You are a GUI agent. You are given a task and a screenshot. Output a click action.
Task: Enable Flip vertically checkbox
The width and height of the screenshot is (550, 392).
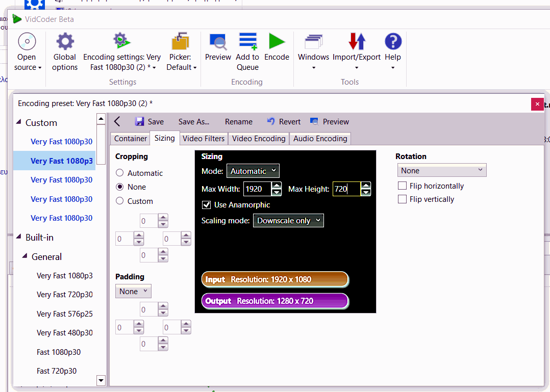point(403,199)
